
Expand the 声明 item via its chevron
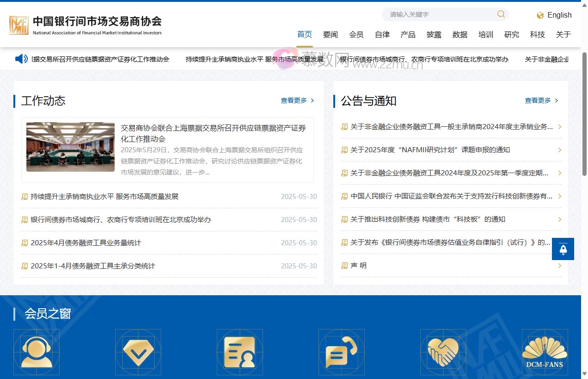pyautogui.click(x=559, y=266)
